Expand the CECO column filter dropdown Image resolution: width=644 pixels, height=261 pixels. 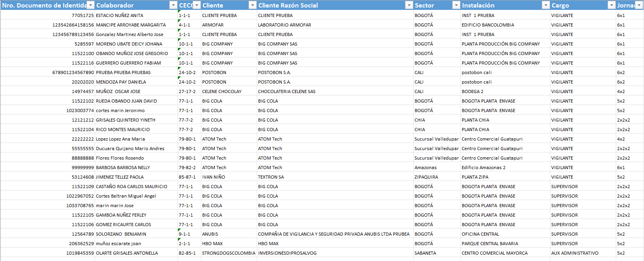pyautogui.click(x=197, y=5)
